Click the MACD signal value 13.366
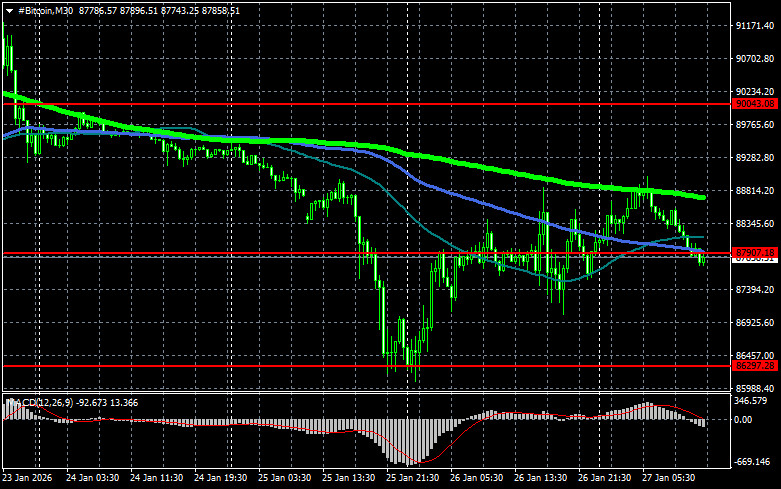781x489 pixels. [124, 402]
